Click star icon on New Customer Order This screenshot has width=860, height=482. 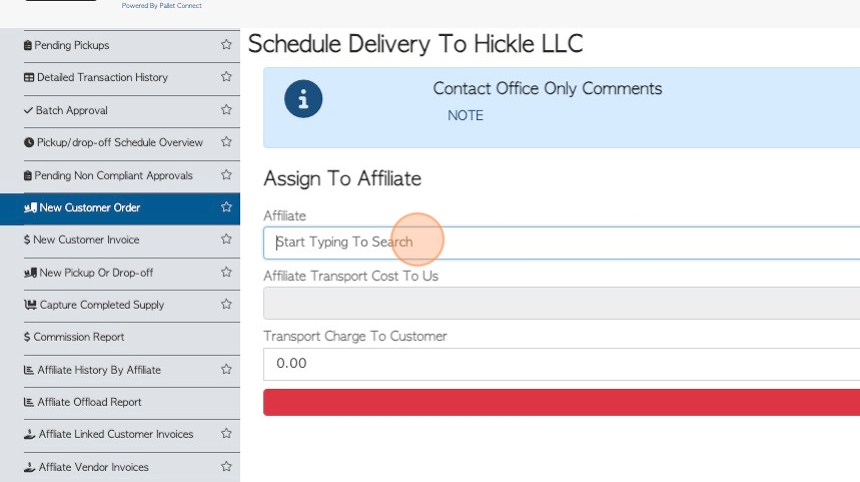tap(226, 207)
